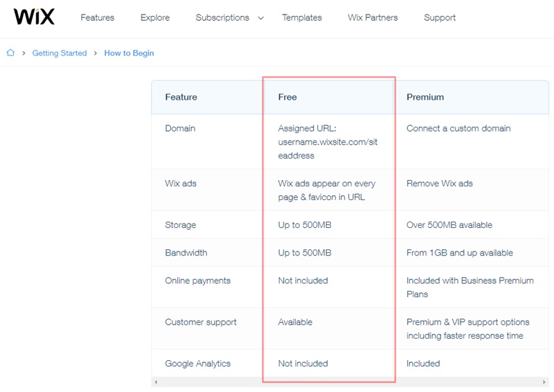Click the Bandwidth row label

186,253
